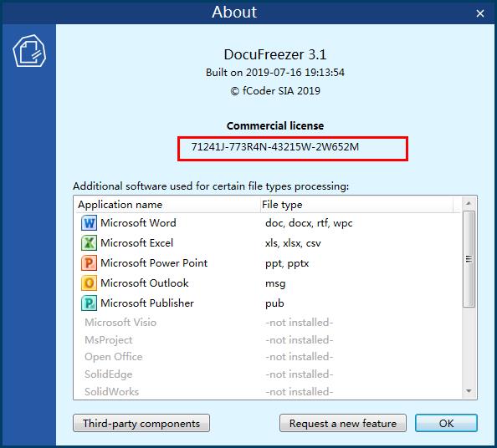The image size is (497, 448).
Task: Click the scroll up arrow of the list
Action: click(469, 203)
